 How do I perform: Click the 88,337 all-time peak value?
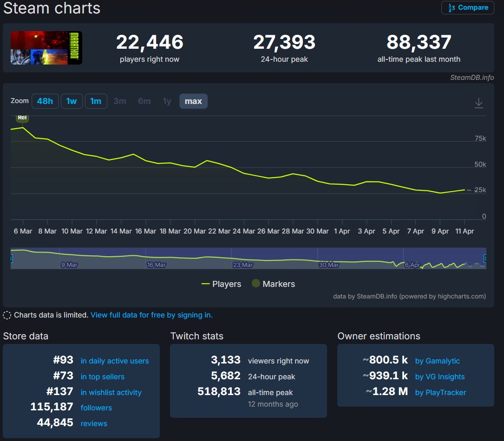(x=419, y=42)
